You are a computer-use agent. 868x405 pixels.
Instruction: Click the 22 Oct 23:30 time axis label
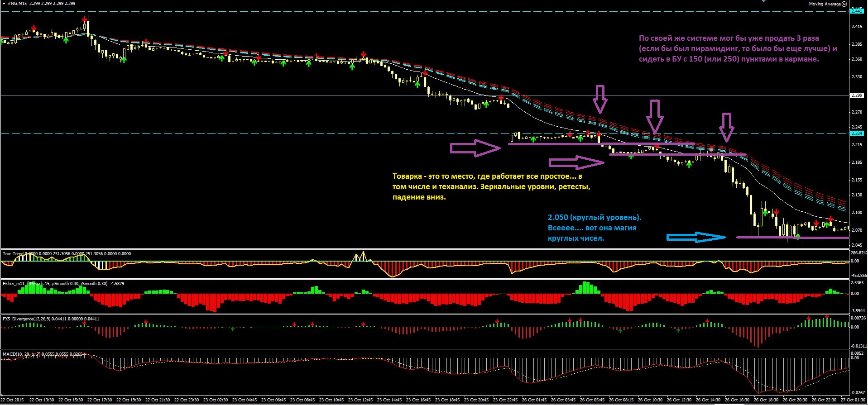(x=187, y=400)
